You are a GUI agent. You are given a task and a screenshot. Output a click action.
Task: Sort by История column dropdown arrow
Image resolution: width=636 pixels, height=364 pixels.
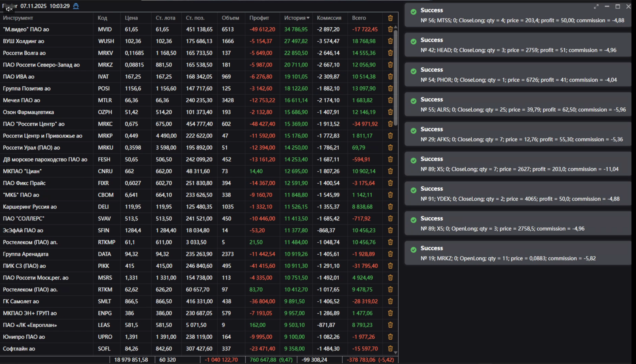click(x=308, y=18)
